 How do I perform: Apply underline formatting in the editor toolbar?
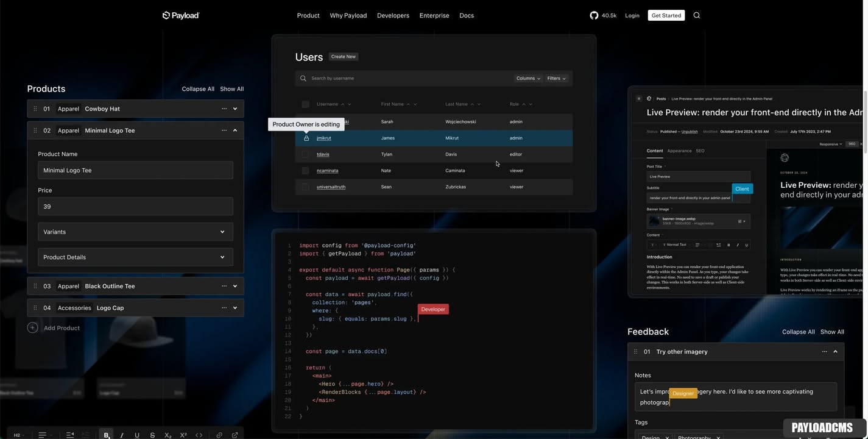(137, 435)
